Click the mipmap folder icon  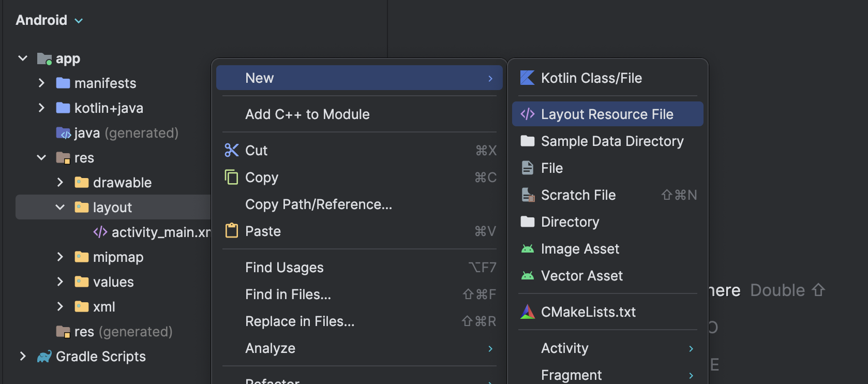pyautogui.click(x=82, y=257)
